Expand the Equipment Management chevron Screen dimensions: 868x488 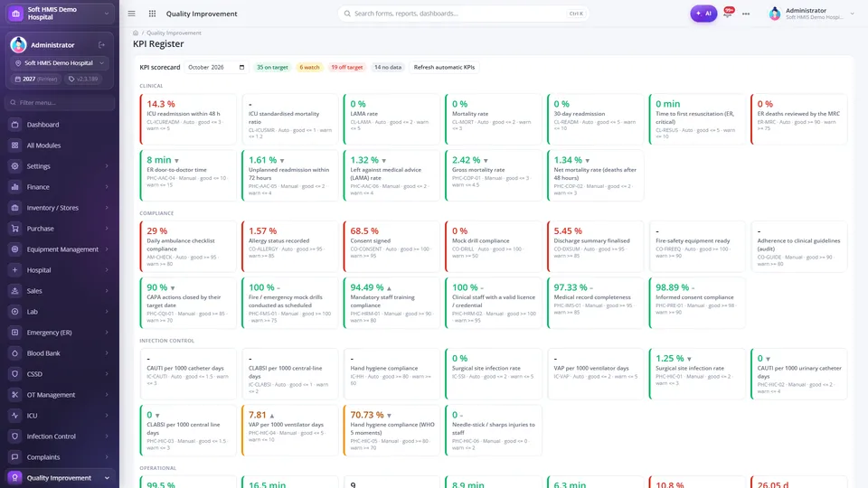107,249
